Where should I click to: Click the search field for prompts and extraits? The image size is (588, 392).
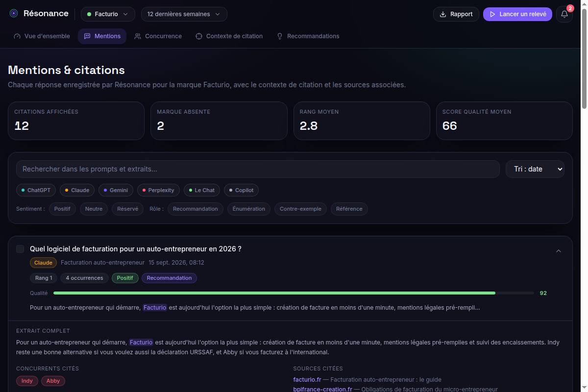[258, 169]
